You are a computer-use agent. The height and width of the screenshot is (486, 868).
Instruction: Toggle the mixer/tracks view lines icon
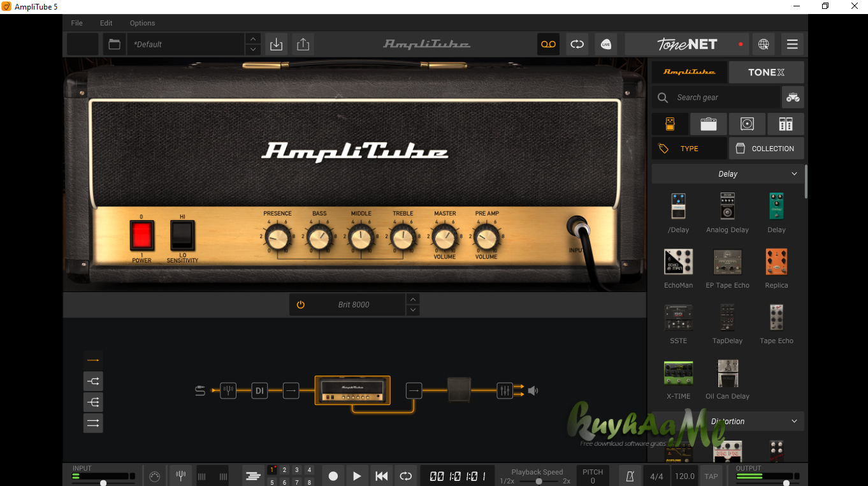point(253,476)
